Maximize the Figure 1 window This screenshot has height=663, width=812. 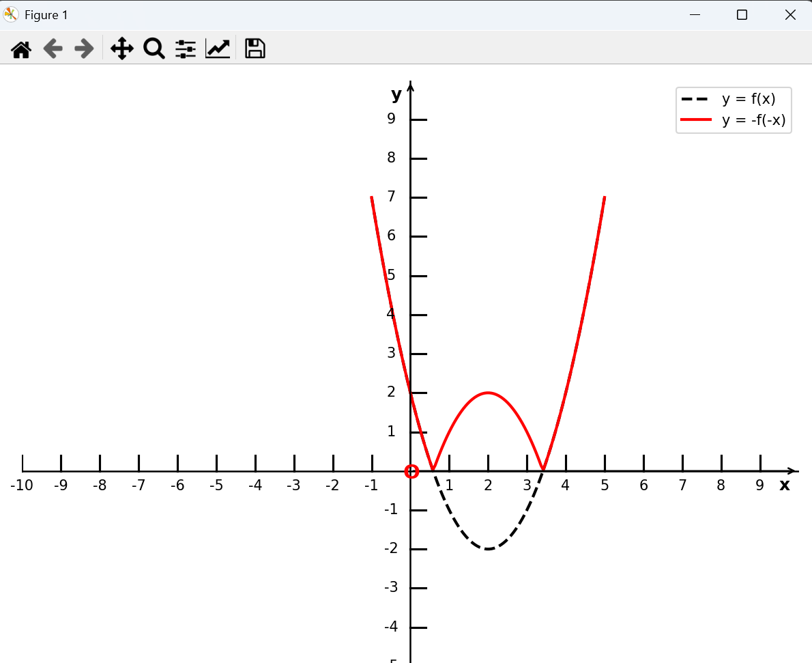coord(742,14)
